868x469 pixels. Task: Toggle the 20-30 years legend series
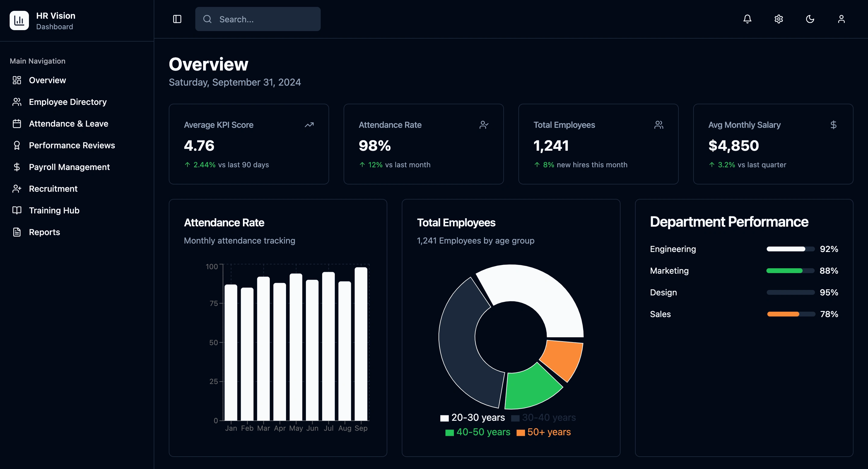472,418
